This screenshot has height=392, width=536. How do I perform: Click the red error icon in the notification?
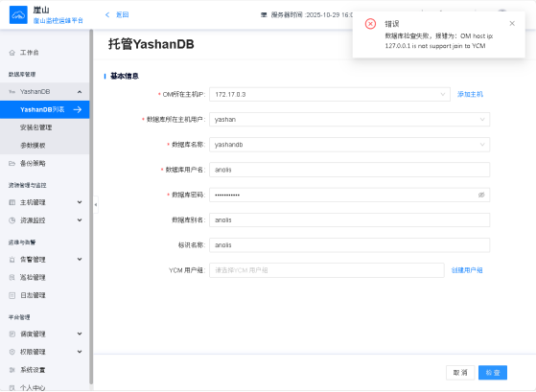tap(370, 24)
